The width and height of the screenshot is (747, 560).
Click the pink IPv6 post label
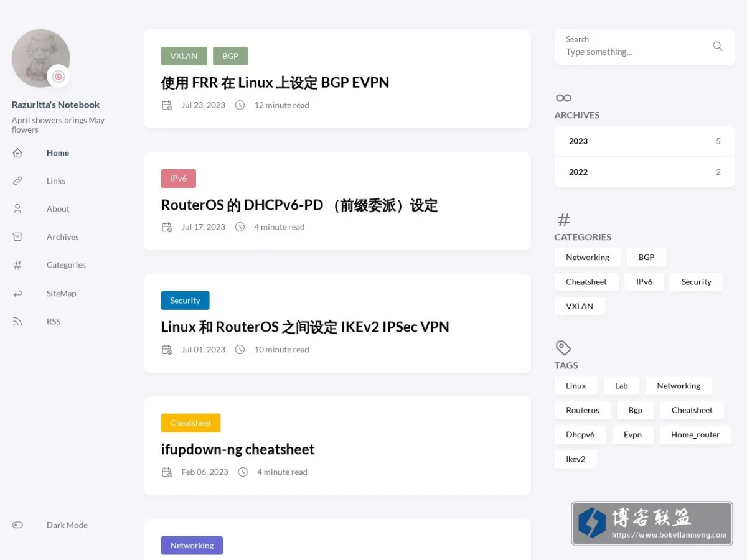[179, 179]
